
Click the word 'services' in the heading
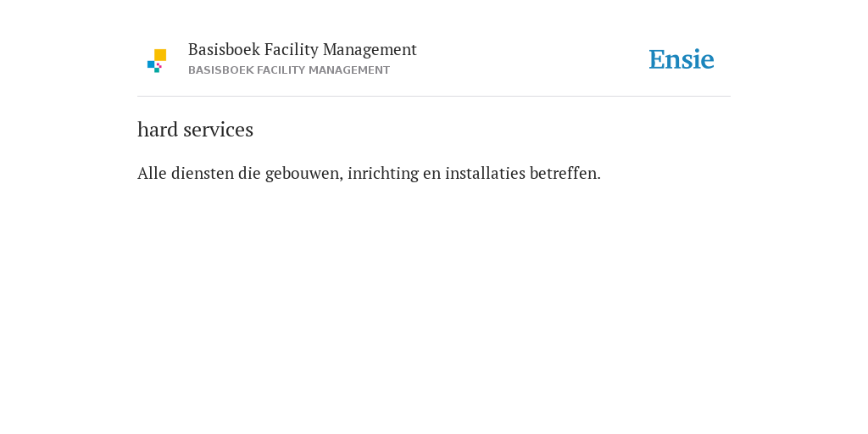pyautogui.click(x=218, y=130)
